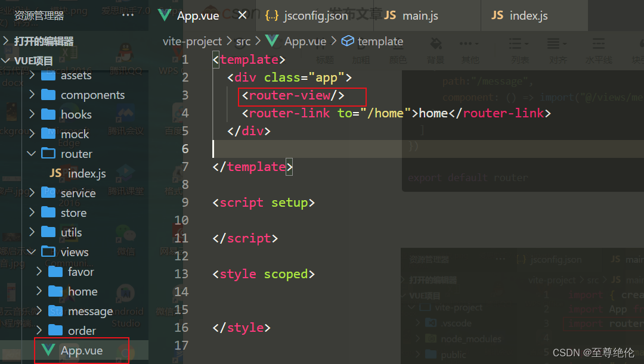644x364 pixels.
Task: Select the message folder icon
Action: click(x=55, y=310)
